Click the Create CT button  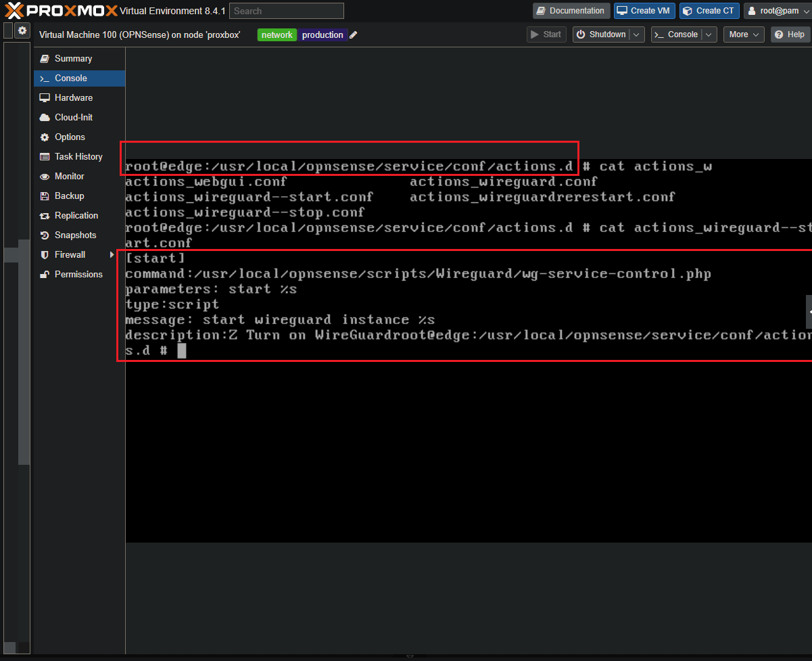(x=709, y=11)
